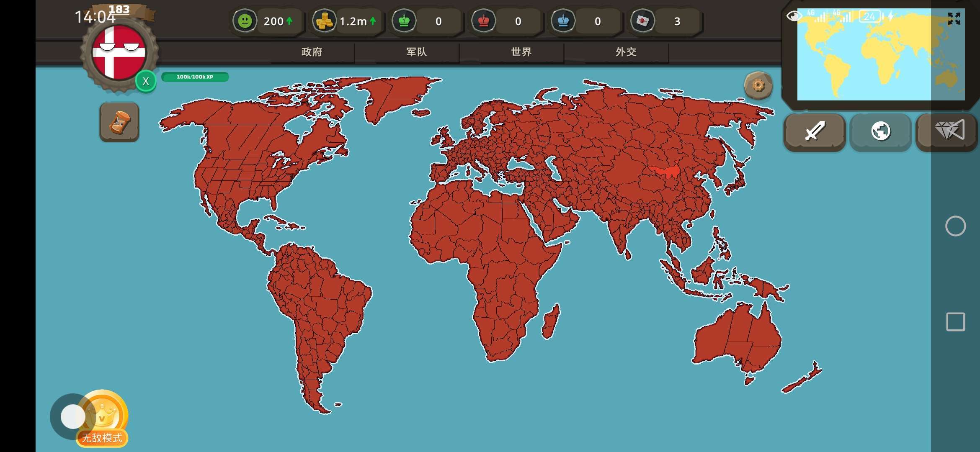Click the green smiley happiness indicator
Image resolution: width=980 pixels, height=452 pixels.
point(245,21)
